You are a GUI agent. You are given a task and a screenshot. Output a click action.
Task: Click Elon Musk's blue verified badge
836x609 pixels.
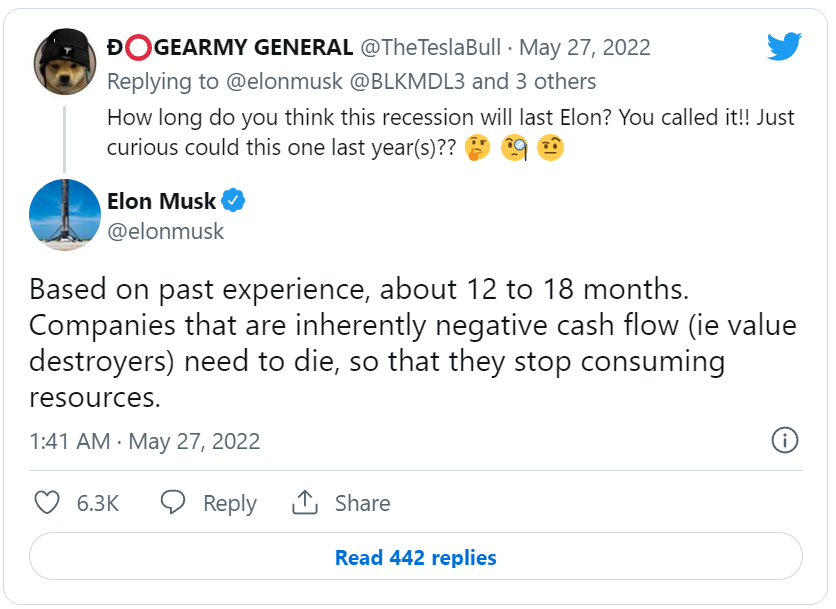tap(234, 201)
